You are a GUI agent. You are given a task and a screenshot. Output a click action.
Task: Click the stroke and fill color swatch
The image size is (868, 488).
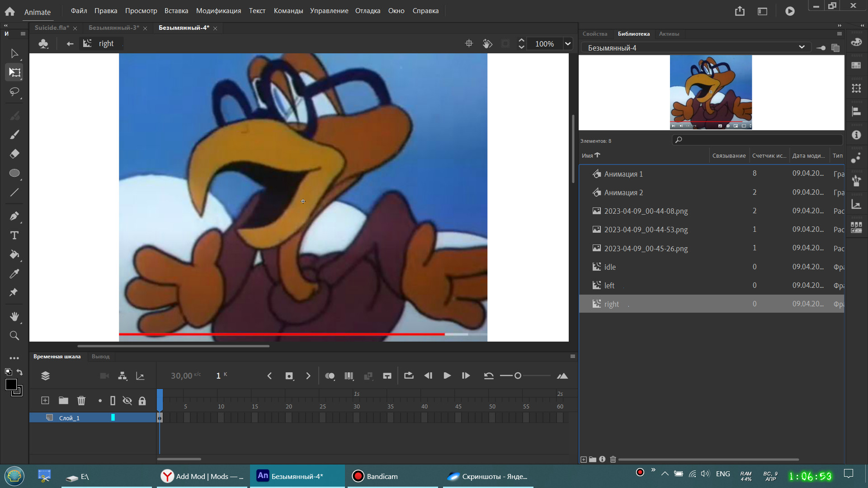click(13, 387)
